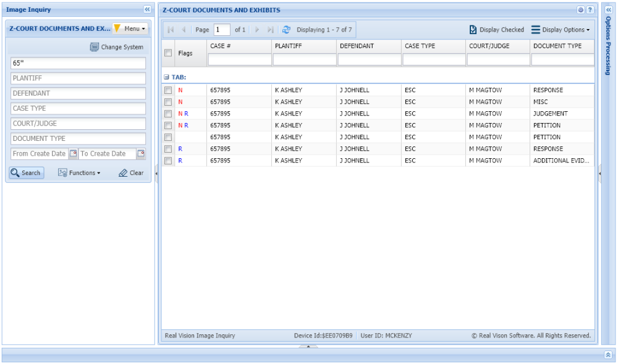Click the Change System icon
Screen dimensions: 618x364
(x=94, y=47)
